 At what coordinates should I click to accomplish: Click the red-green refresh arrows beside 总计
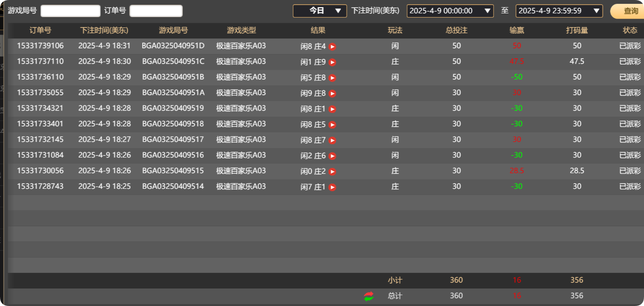(368, 296)
